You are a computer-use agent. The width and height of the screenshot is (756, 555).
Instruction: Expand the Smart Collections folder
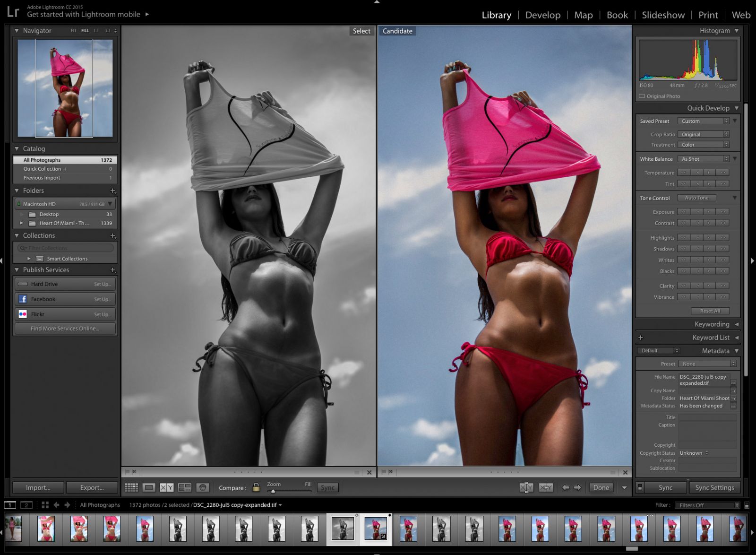[29, 259]
